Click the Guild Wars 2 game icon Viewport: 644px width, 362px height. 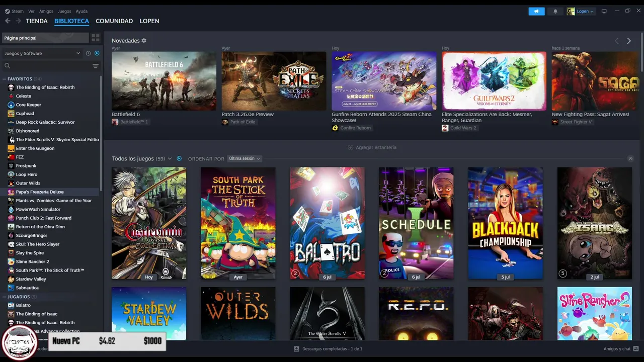(445, 128)
